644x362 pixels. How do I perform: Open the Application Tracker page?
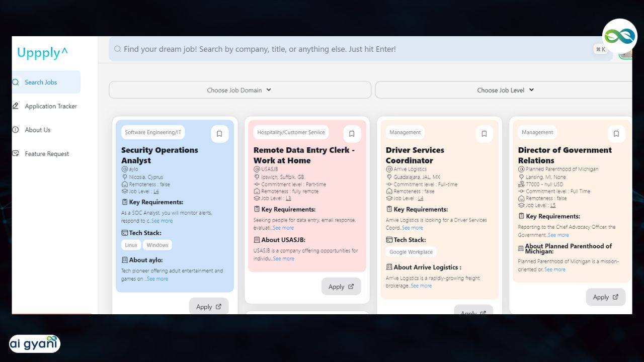51,106
